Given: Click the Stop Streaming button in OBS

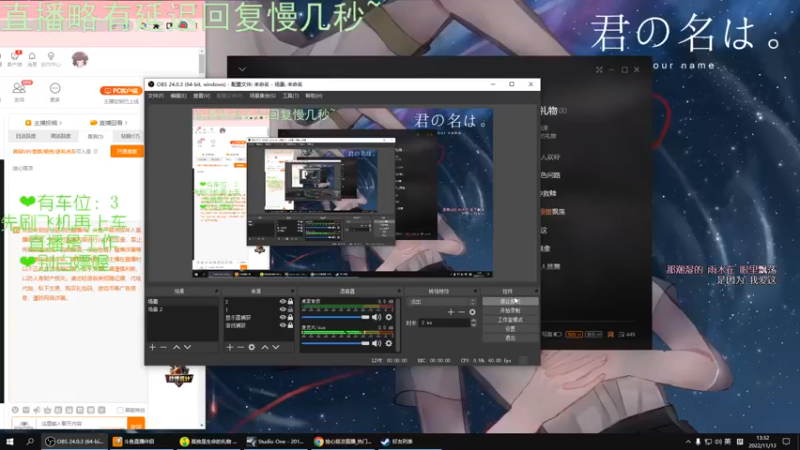Looking at the screenshot, I should point(510,302).
